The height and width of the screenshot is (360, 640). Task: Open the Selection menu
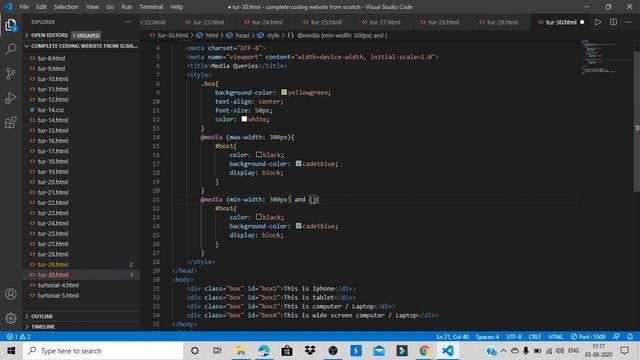pos(66,7)
